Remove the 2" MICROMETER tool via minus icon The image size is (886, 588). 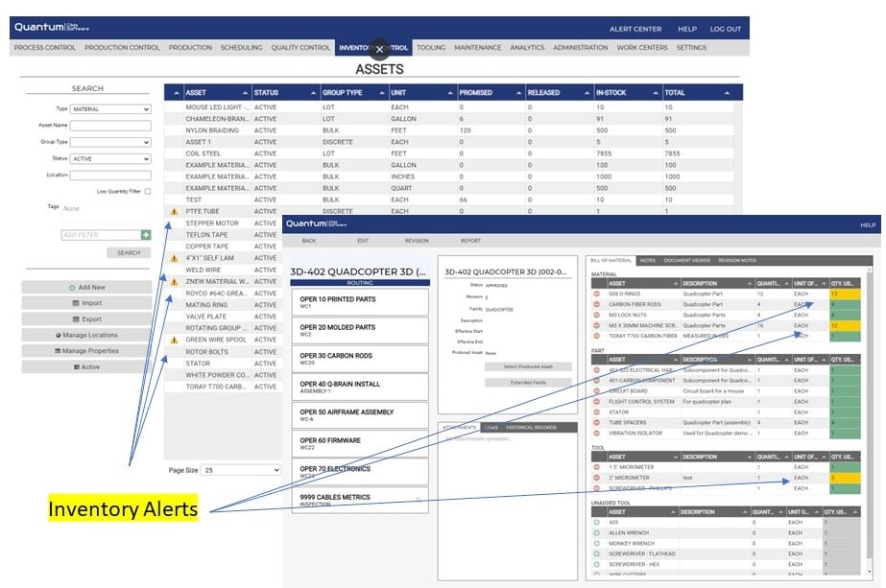pyautogui.click(x=597, y=478)
